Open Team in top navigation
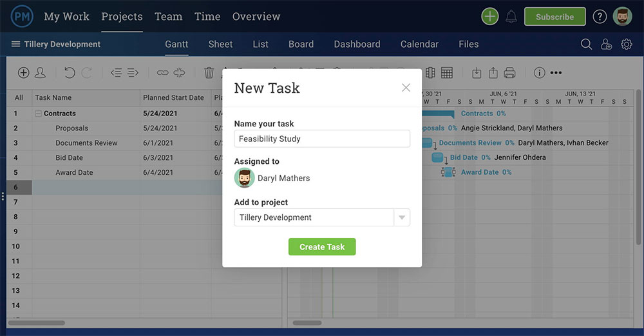644x336 pixels. (168, 17)
